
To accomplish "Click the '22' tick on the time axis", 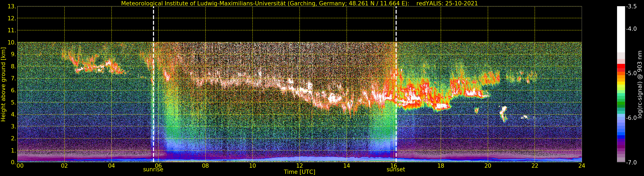I will 535,166.
